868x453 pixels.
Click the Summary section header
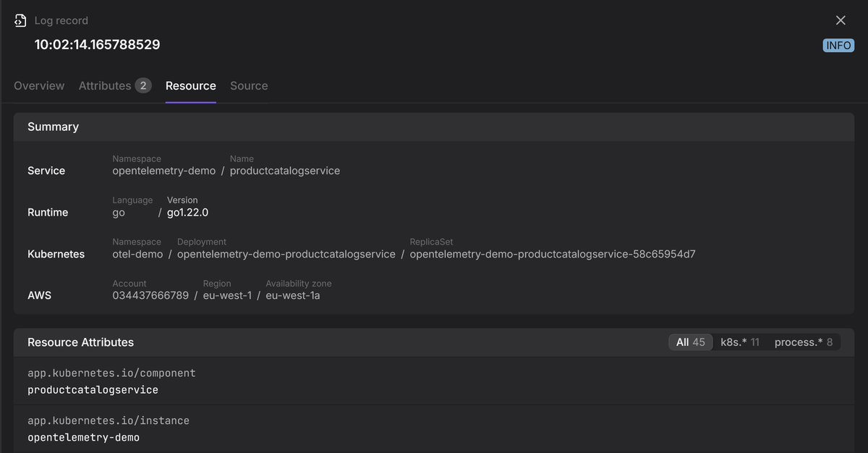(434, 127)
